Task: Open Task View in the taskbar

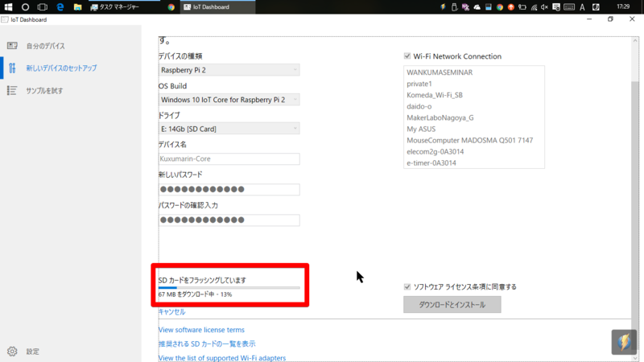Action: tap(43, 6)
